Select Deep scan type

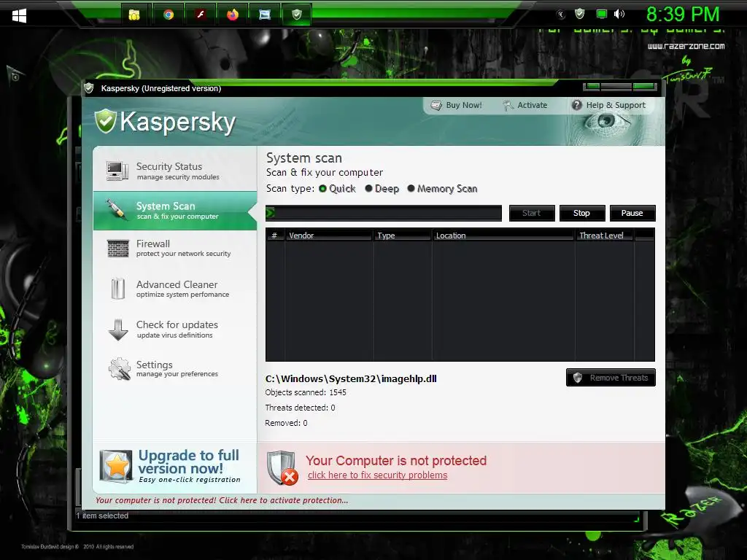coord(382,189)
